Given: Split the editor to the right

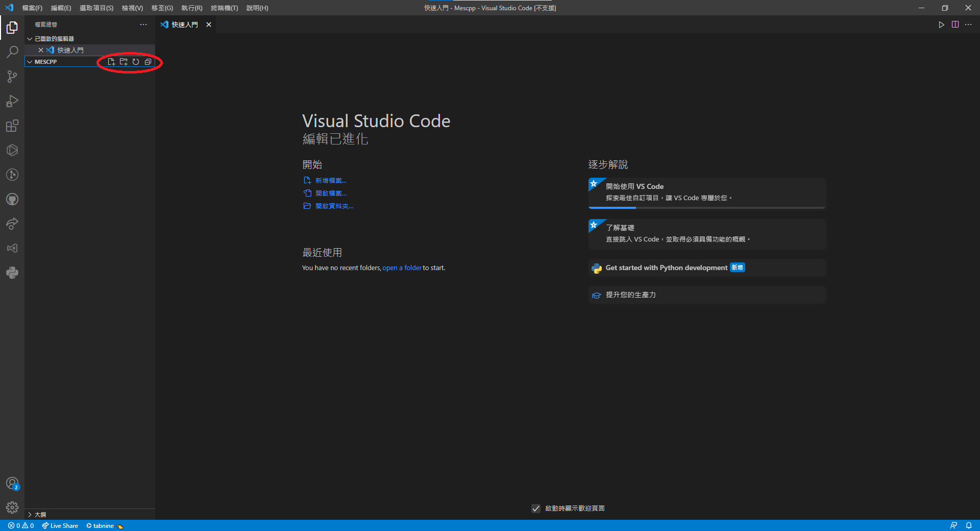Looking at the screenshot, I should 955,25.
